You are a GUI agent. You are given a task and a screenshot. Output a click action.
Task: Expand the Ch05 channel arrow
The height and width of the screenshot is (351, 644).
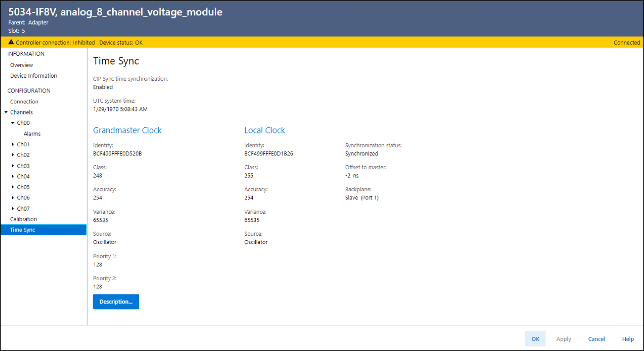(13, 187)
